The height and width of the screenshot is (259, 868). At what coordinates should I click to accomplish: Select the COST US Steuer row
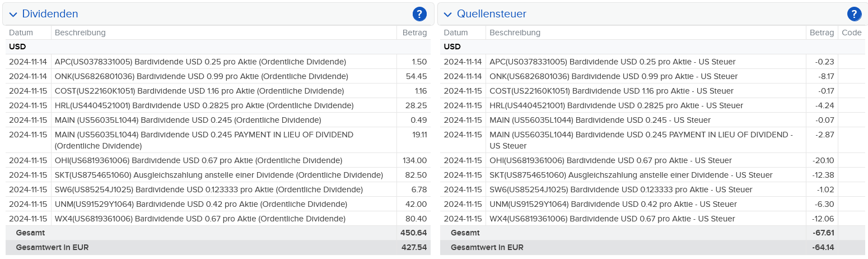click(x=653, y=91)
